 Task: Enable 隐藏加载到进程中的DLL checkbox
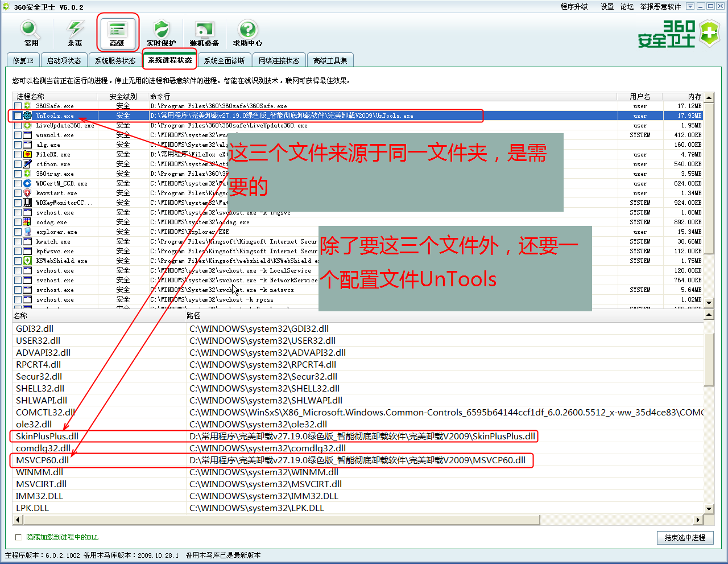coord(18,537)
